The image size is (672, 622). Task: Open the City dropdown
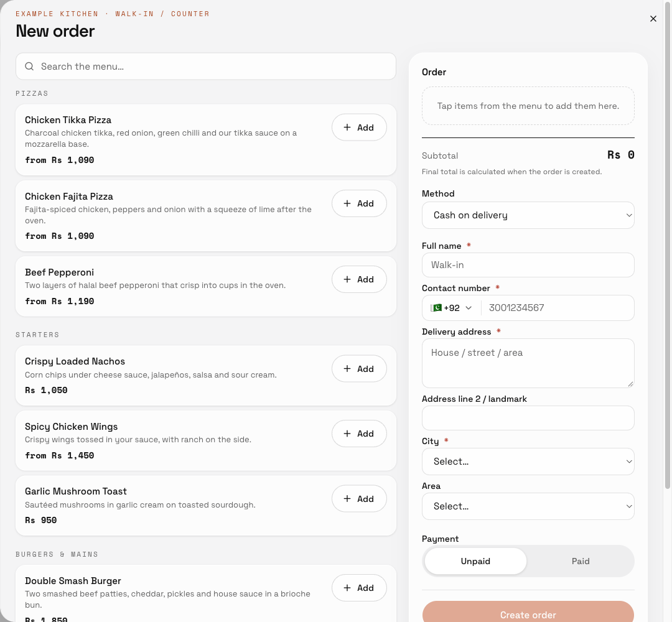coord(528,462)
